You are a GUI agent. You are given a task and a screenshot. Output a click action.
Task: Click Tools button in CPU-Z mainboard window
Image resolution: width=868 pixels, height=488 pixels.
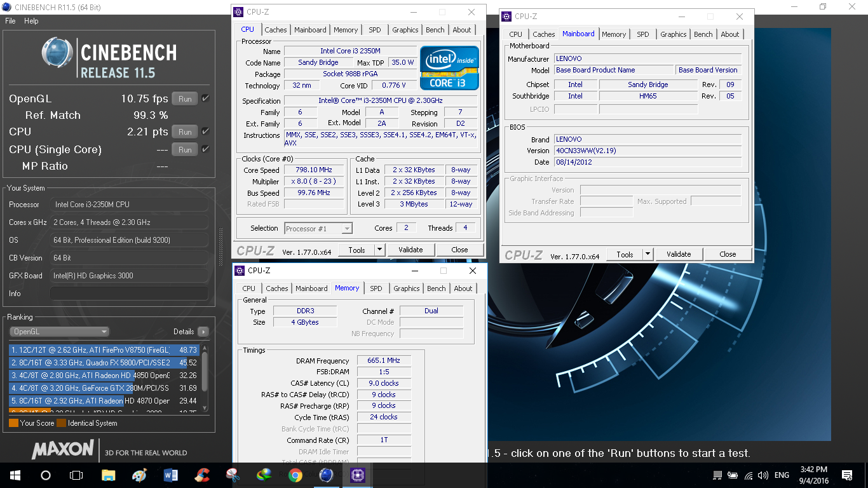click(625, 254)
